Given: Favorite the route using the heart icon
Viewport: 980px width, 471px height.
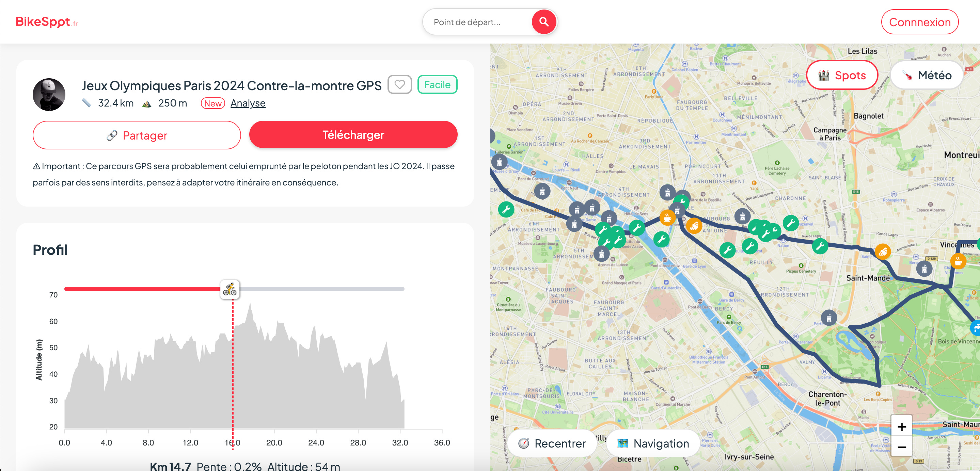Looking at the screenshot, I should click(399, 84).
